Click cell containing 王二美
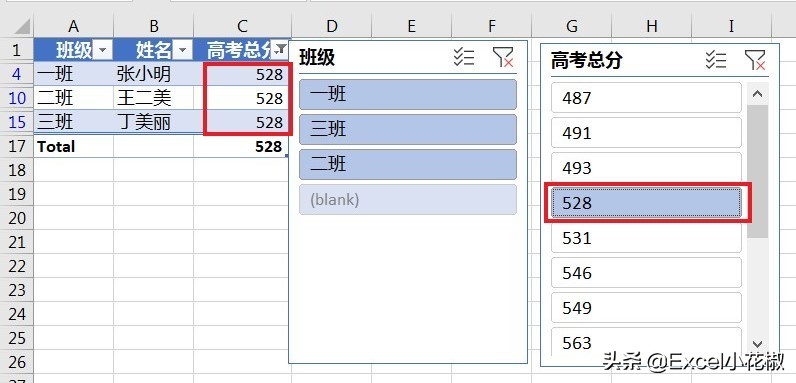 coord(154,98)
